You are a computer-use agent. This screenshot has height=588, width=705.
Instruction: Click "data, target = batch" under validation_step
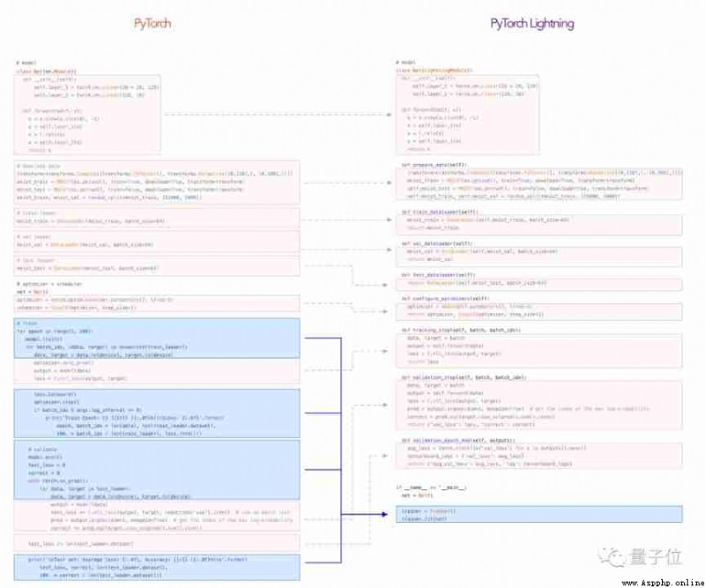436,385
